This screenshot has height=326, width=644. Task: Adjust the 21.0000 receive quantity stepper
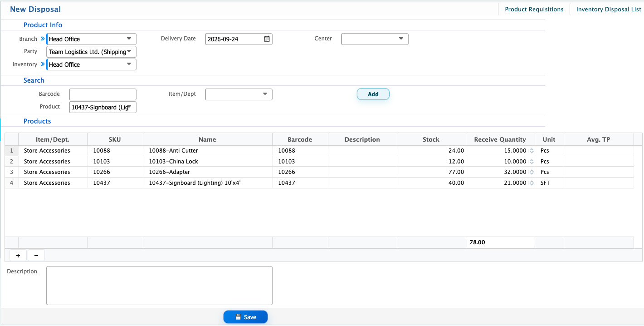click(532, 183)
